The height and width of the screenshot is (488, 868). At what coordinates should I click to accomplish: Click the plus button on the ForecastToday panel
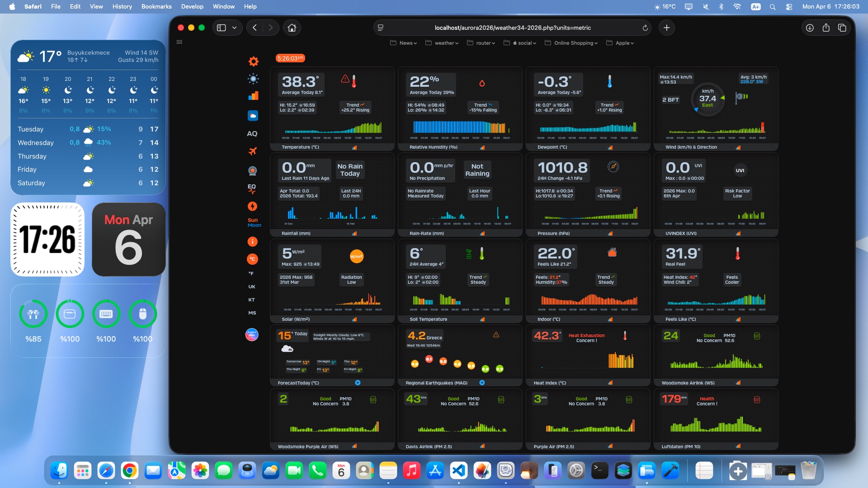358,383
